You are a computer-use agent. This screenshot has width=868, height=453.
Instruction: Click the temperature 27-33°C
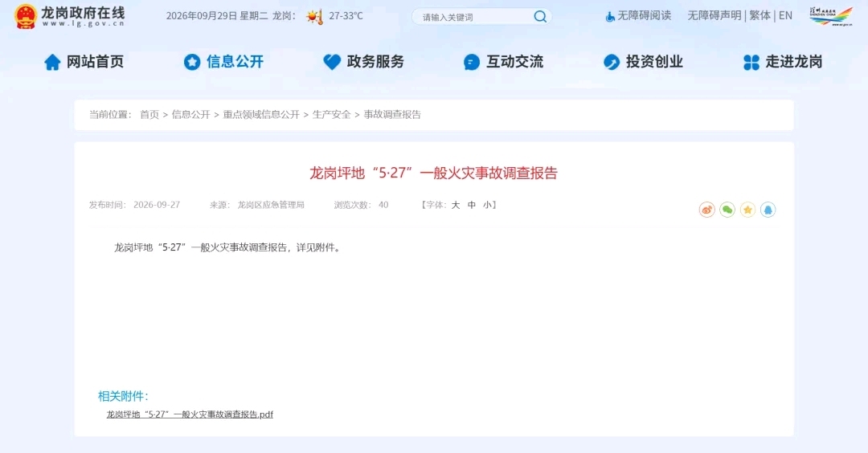click(x=346, y=16)
